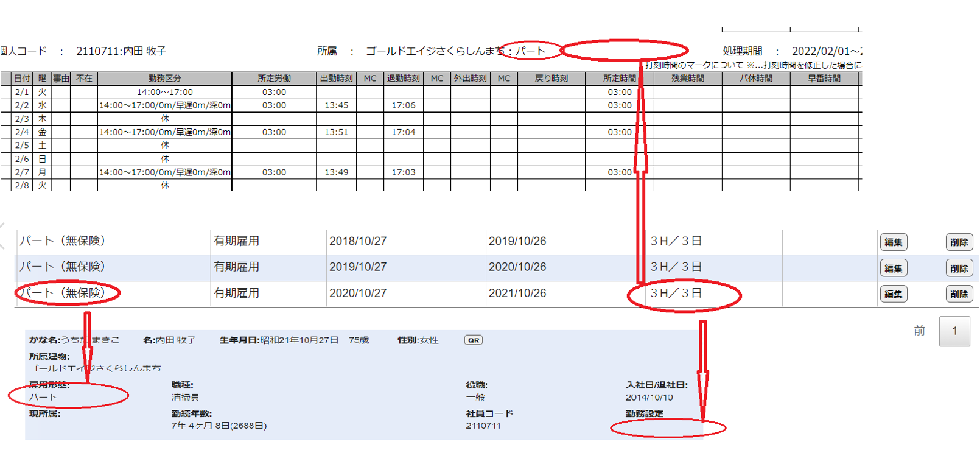The width and height of the screenshot is (980, 450).
Task: Delete the contract starting 2020/10/27
Action: click(959, 294)
